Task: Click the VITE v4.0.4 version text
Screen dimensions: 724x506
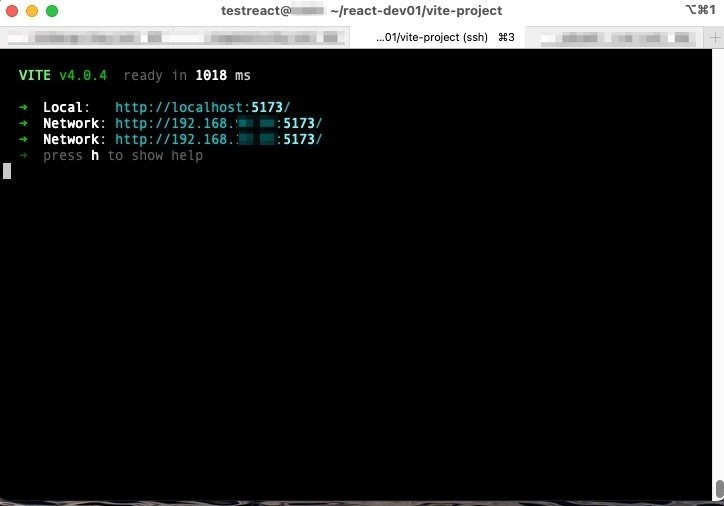Action: (63, 75)
